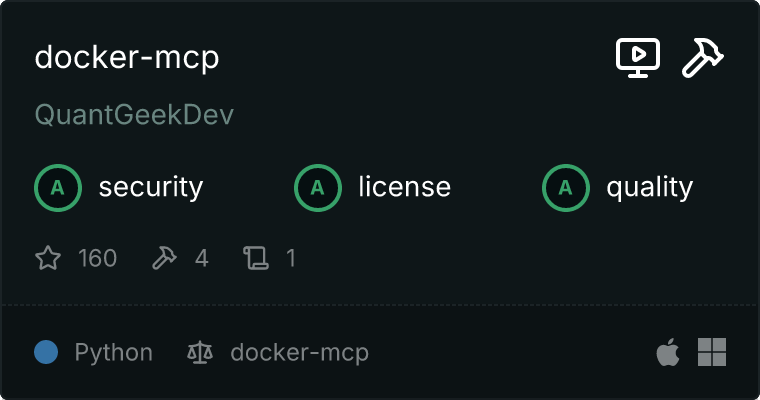Click the scroll prompts count icon
Viewport: 760px width, 400px height.
click(x=256, y=257)
